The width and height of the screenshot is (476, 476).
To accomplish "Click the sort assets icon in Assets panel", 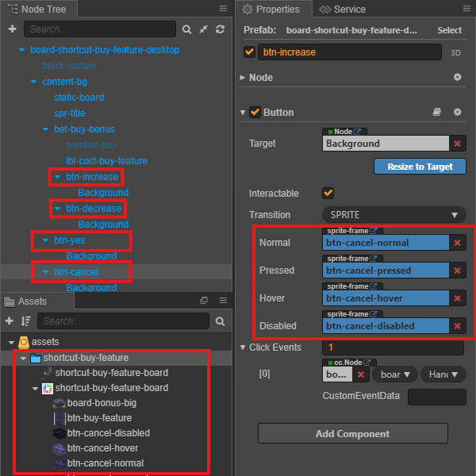I will click(x=26, y=321).
